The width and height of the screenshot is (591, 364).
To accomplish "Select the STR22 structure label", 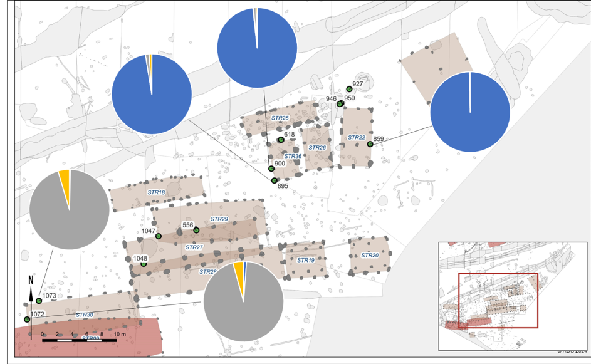I will pyautogui.click(x=356, y=137).
